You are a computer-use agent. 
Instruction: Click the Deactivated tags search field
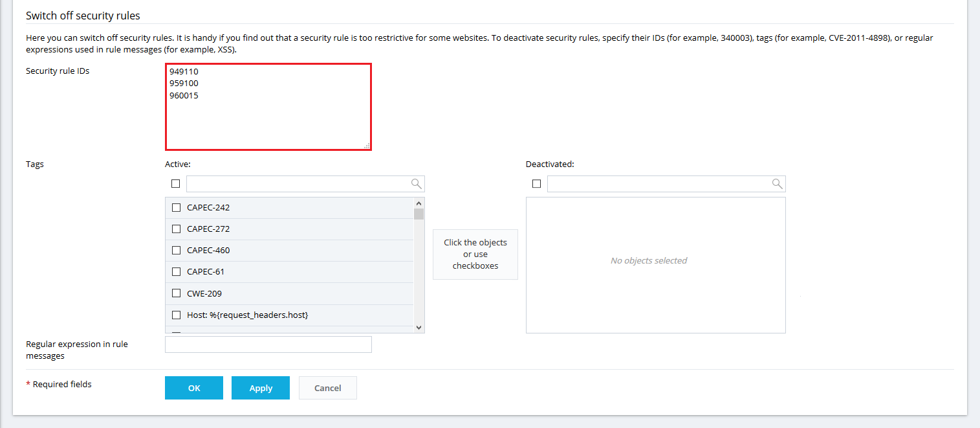click(659, 184)
